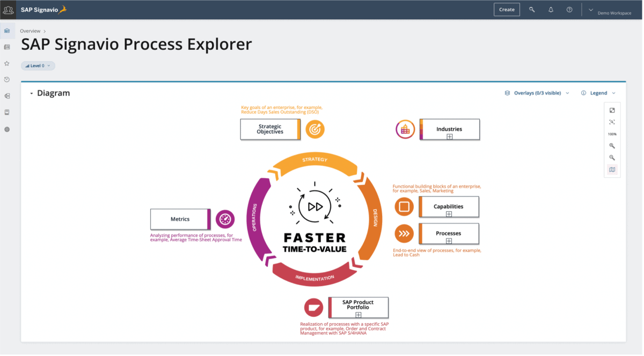
Task: Open notifications via the bell icon
Action: [551, 9]
